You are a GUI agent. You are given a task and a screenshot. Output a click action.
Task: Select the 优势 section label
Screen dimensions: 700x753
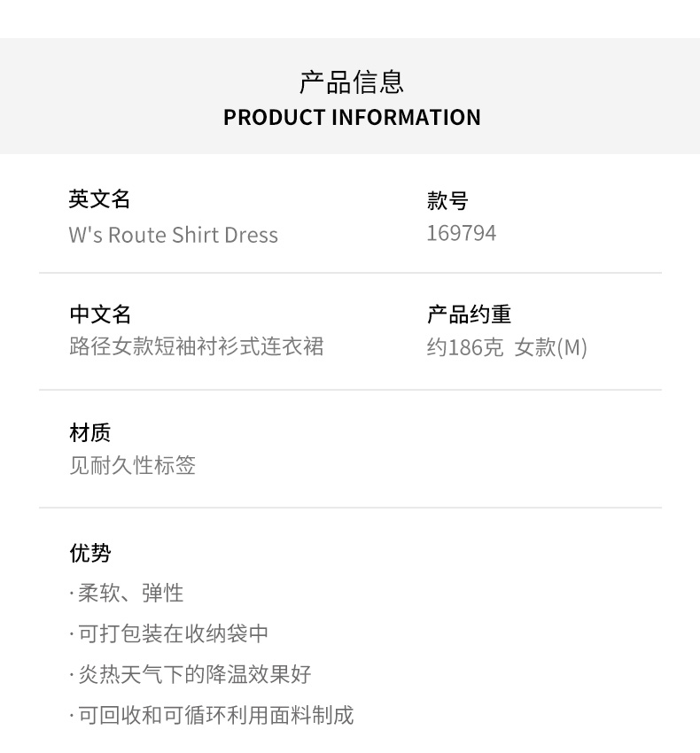(x=90, y=554)
